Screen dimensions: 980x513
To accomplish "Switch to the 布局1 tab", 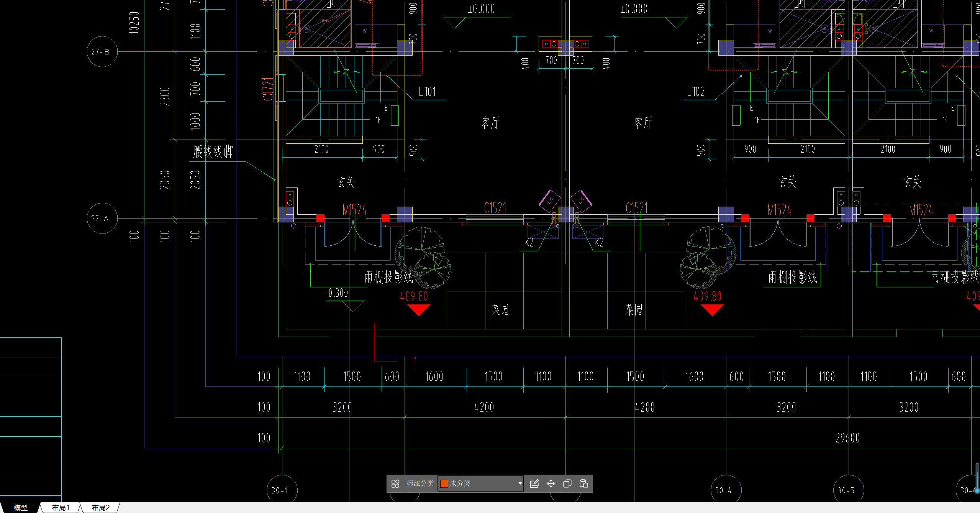I will 61,508.
